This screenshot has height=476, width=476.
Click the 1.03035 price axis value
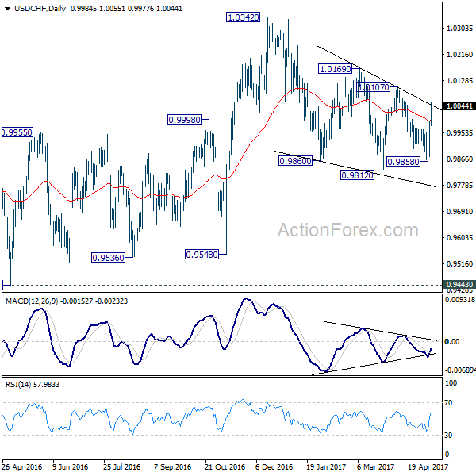tap(459, 29)
